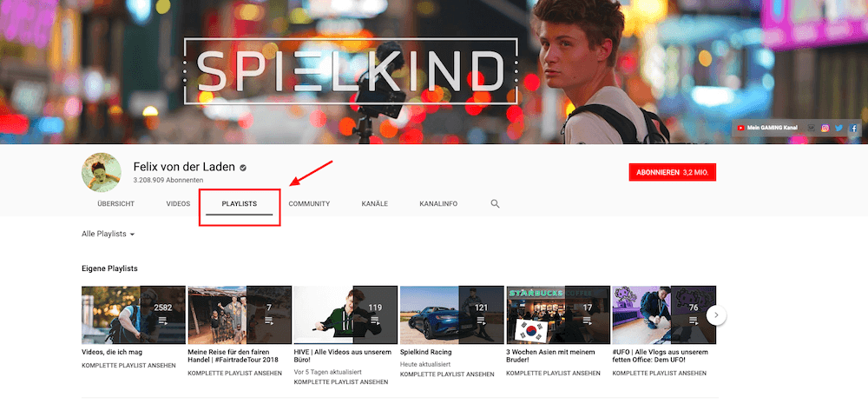Open the Spielkind Racing playlist thumbnail

451,315
